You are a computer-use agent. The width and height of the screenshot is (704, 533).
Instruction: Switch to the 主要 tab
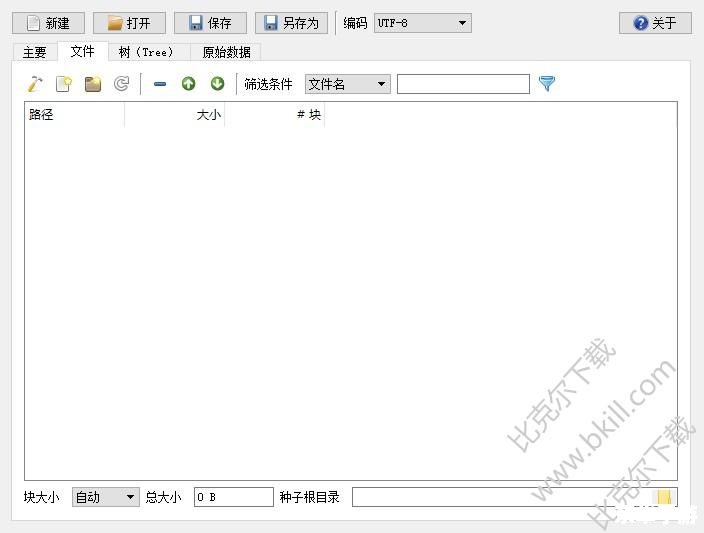click(x=35, y=52)
